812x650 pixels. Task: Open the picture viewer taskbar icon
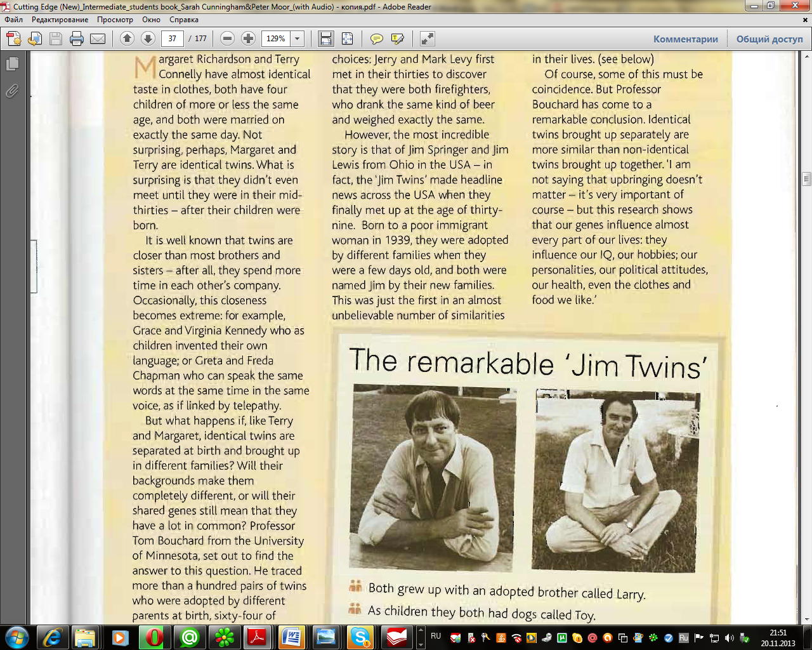click(x=326, y=637)
